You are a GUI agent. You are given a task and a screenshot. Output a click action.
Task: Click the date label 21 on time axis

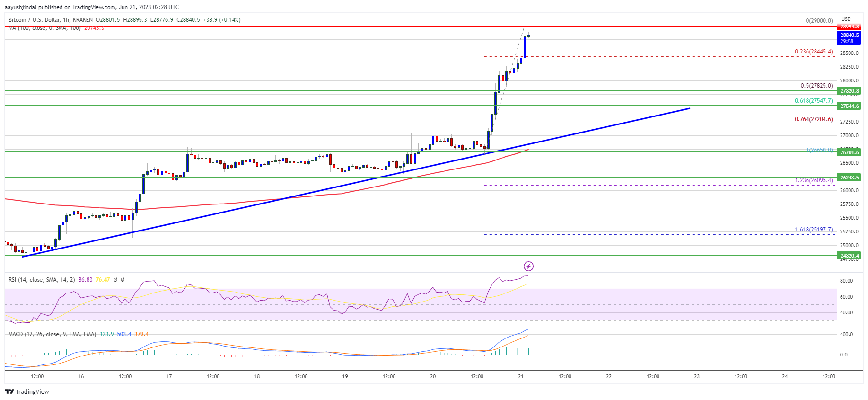[521, 377]
